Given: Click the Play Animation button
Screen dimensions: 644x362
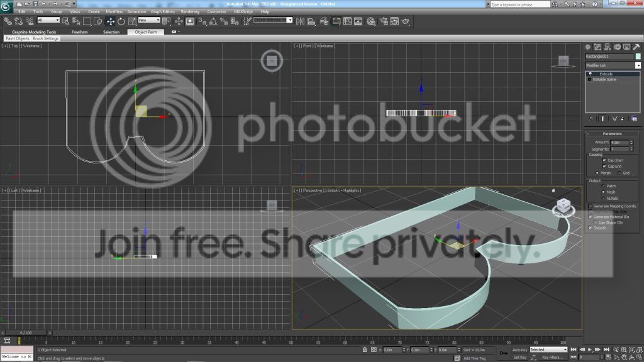Looking at the screenshot, I should (590, 349).
